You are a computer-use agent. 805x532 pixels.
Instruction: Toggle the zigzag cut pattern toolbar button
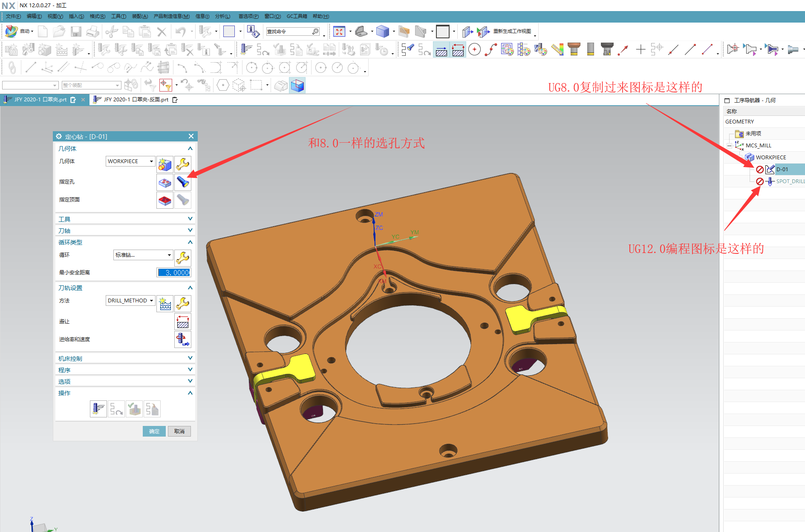[458, 50]
